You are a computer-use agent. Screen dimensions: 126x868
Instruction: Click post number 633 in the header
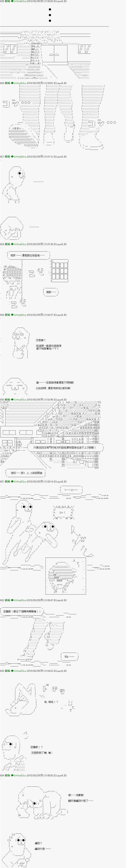[x=2, y=661]
